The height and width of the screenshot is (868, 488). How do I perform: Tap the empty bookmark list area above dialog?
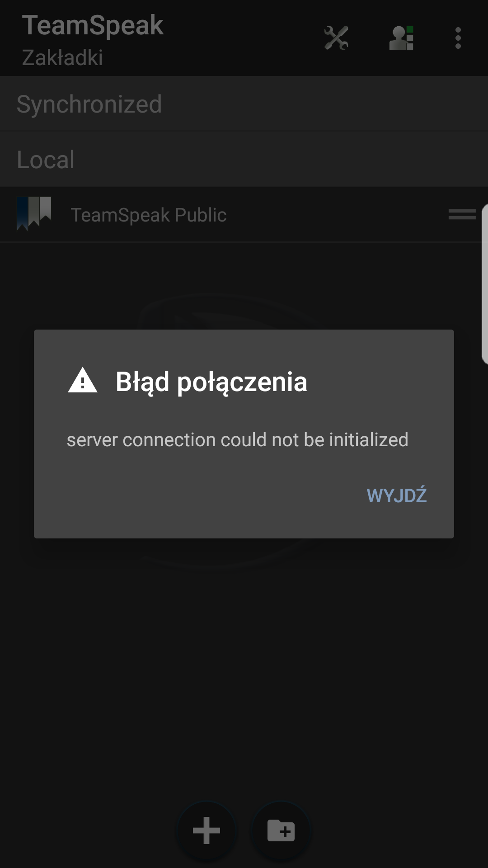[x=244, y=285]
